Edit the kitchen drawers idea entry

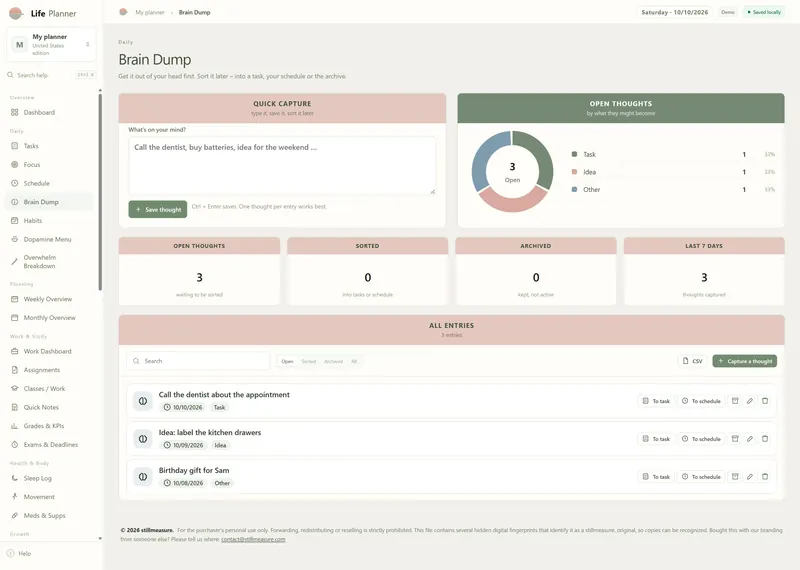coord(749,439)
